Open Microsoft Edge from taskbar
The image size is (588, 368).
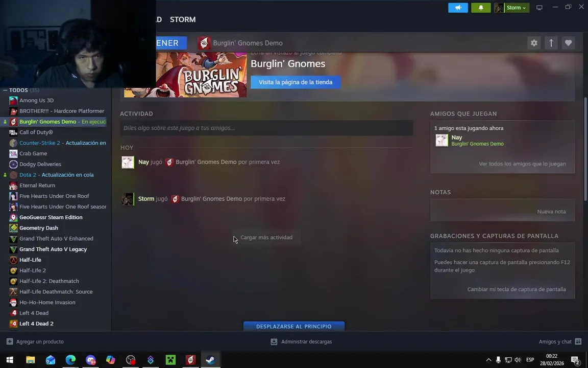(x=70, y=360)
